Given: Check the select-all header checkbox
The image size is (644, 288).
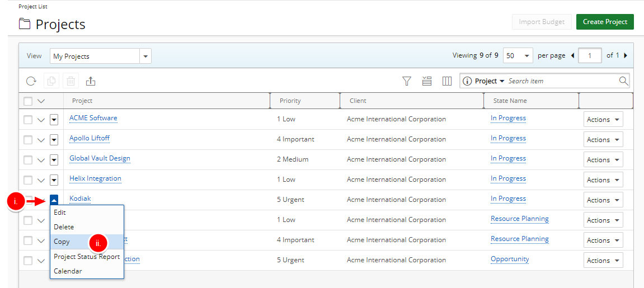Looking at the screenshot, I should point(28,101).
